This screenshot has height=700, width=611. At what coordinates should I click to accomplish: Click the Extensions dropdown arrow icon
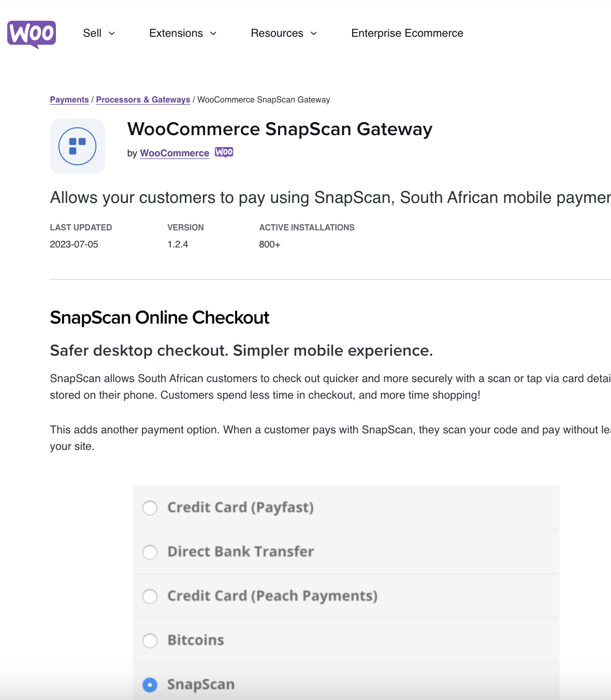[213, 34]
